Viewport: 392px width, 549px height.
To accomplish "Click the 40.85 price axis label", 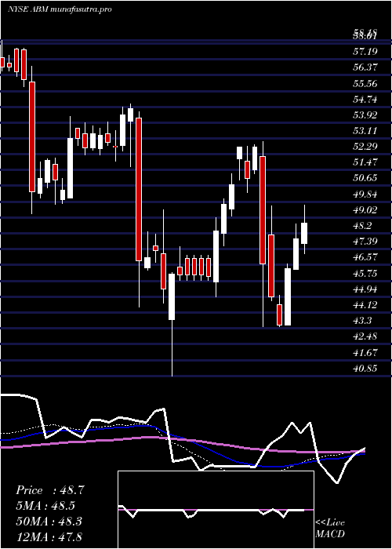I will tap(365, 369).
